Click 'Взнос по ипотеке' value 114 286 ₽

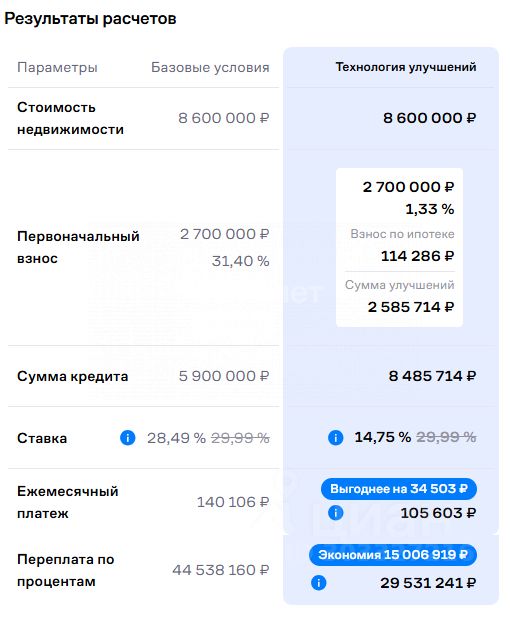click(417, 256)
